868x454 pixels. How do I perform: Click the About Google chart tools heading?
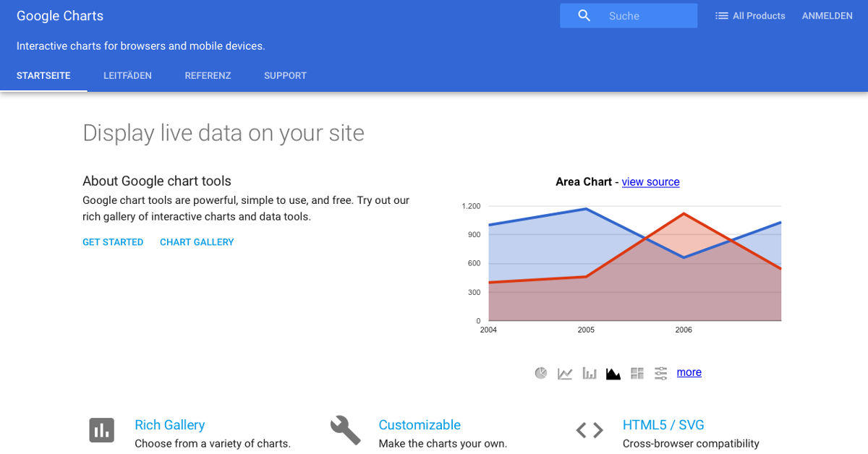(x=157, y=181)
